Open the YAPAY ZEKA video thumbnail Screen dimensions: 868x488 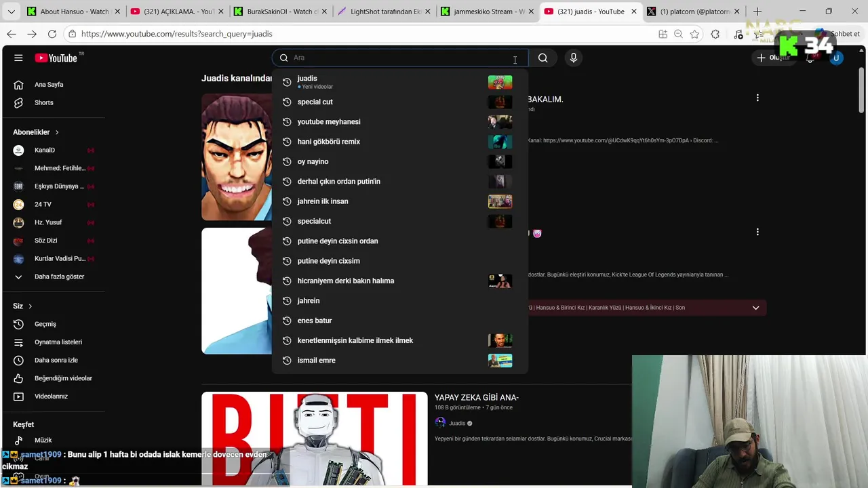click(x=314, y=439)
